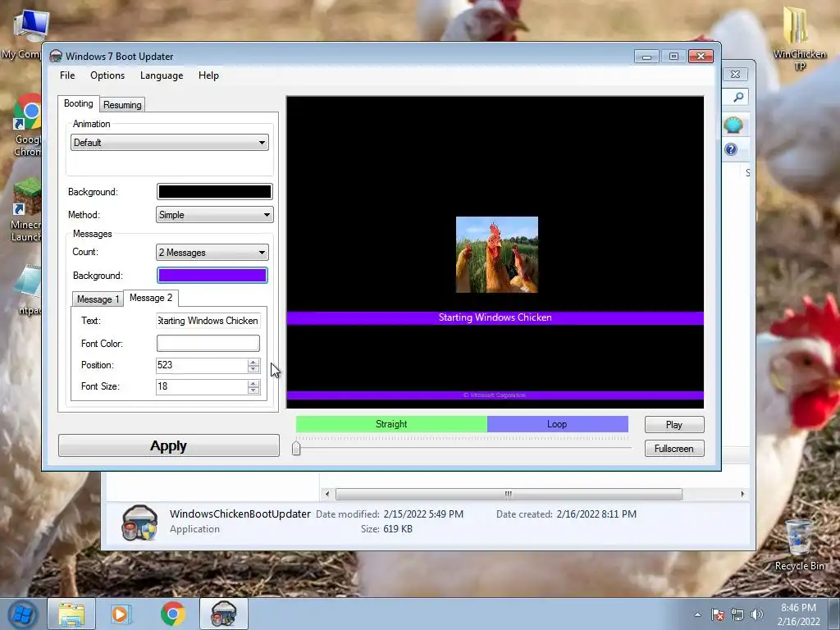The width and height of the screenshot is (840, 630).
Task: Select the notepad desktop icon
Action: click(x=29, y=290)
